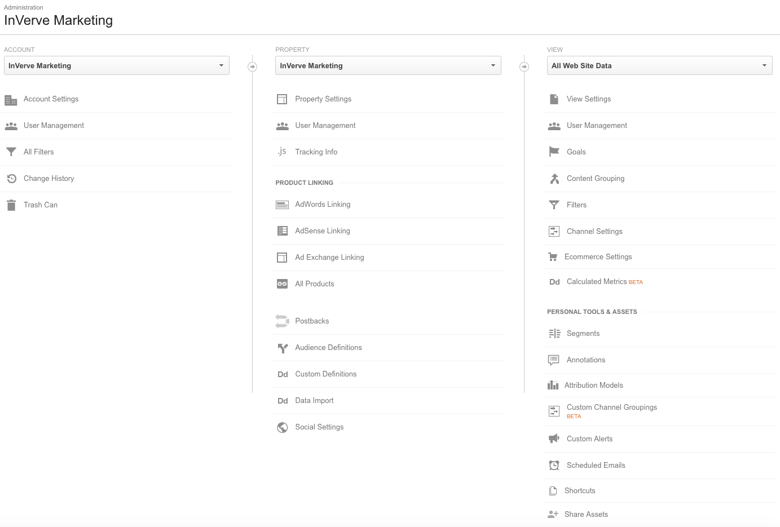
Task: Click the Postbacks arrows icon
Action: [282, 321]
